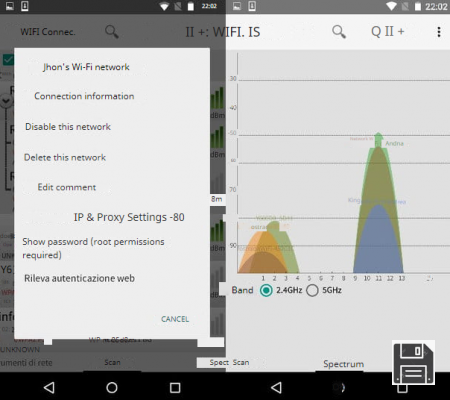The width and height of the screenshot is (450, 400).
Task: Dismiss dialog with CANCEL button
Action: click(x=175, y=319)
